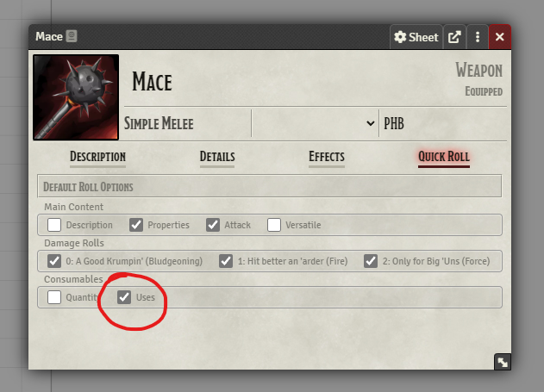Switch to the Details tab
The width and height of the screenshot is (544, 392).
click(x=217, y=157)
